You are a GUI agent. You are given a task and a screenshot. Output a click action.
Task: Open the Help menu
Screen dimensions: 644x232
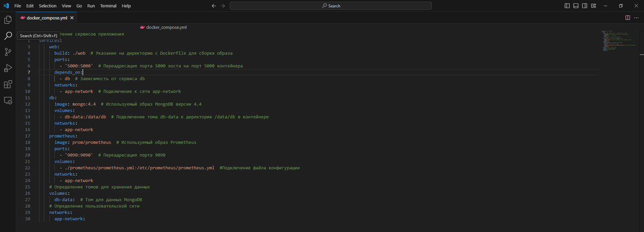126,5
